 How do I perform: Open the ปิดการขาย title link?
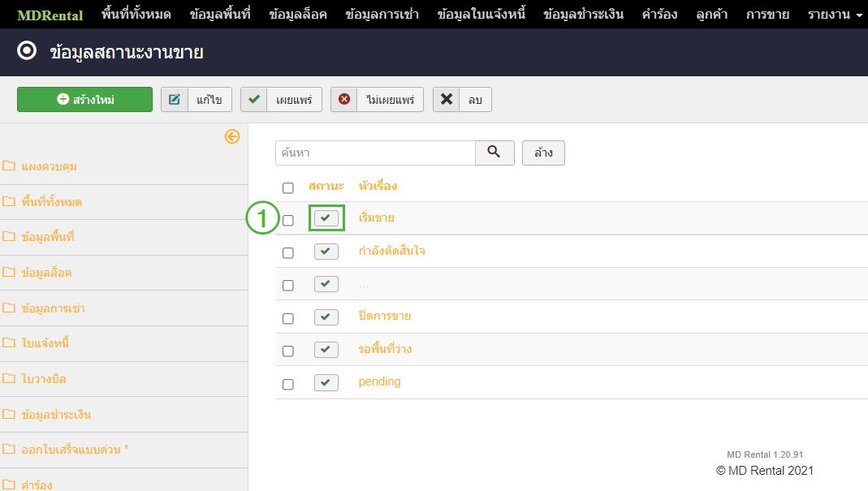pos(385,317)
